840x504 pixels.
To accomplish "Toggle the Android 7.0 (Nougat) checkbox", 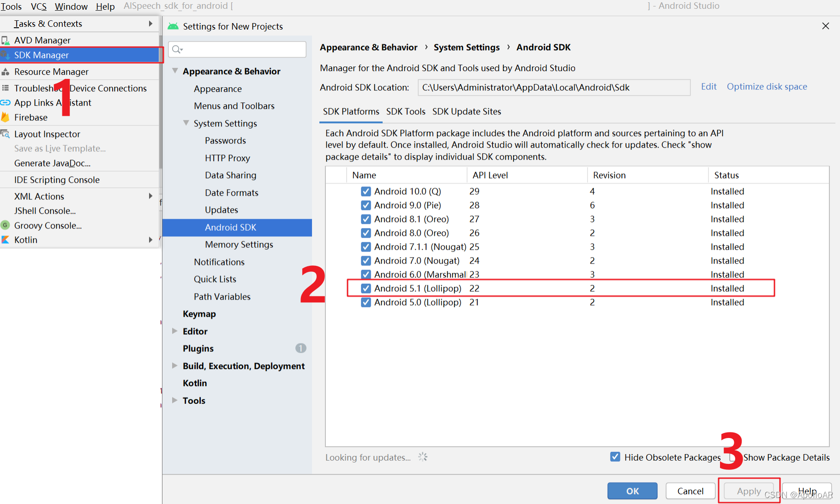I will click(366, 261).
